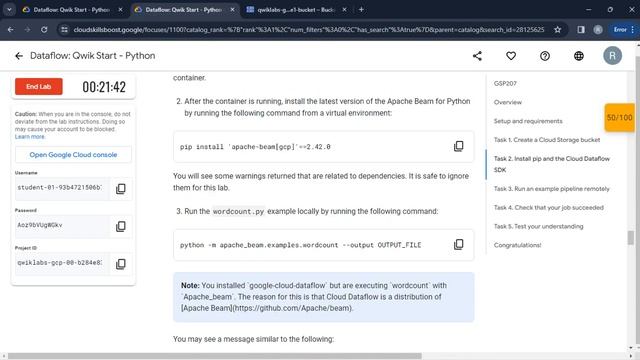Go to Task 4 Check your job succeeded

tap(549, 207)
